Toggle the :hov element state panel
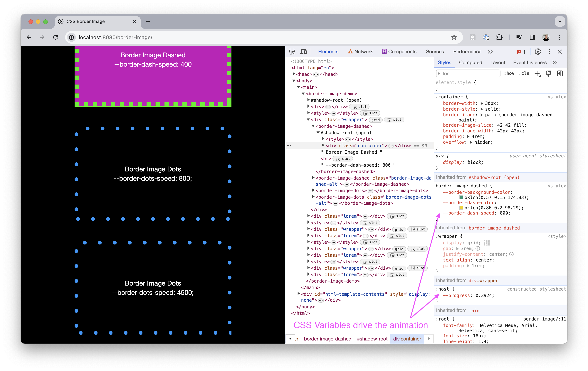Screen dimensions: 588x371 509,73
